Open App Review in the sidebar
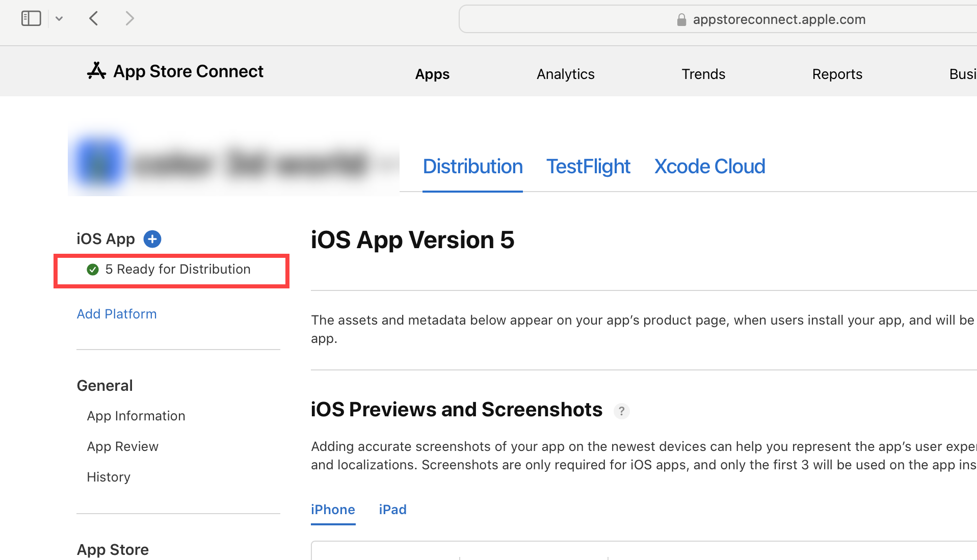The width and height of the screenshot is (977, 560). (123, 447)
